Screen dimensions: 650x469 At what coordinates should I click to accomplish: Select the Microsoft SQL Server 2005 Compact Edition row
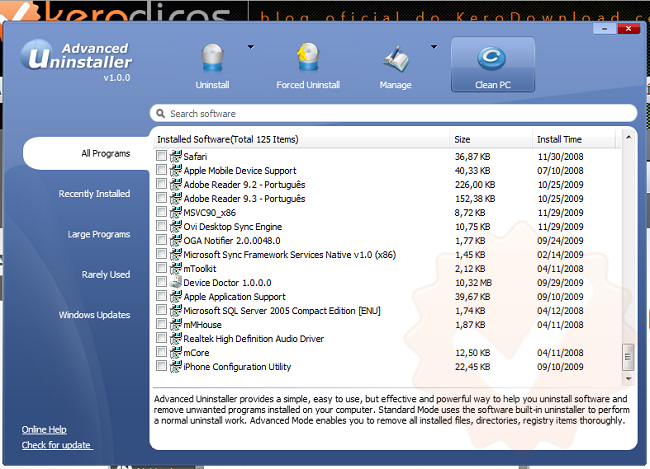386,311
